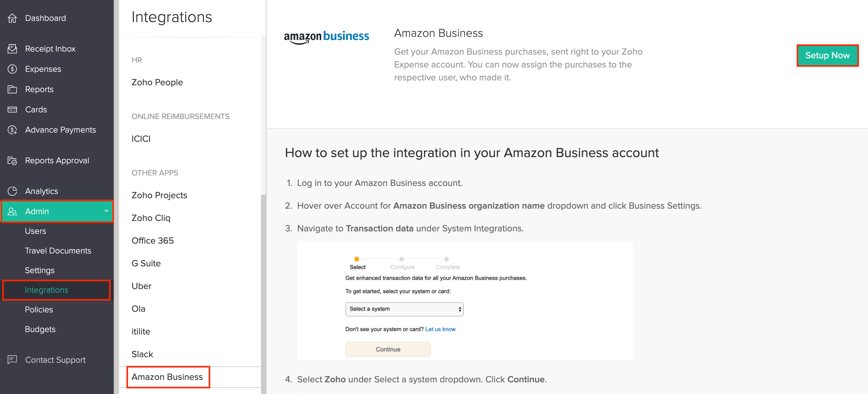Open Users under Admin
The image size is (868, 394).
point(35,231)
